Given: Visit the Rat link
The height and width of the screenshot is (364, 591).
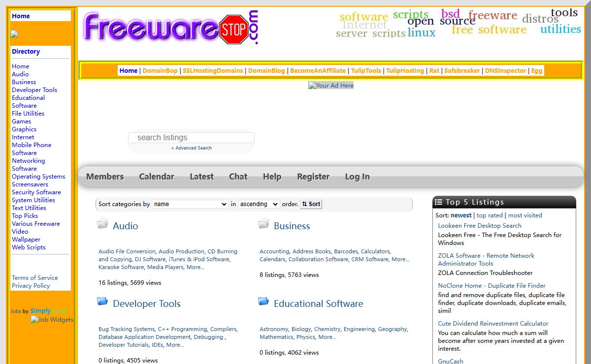Looking at the screenshot, I should click(x=434, y=71).
